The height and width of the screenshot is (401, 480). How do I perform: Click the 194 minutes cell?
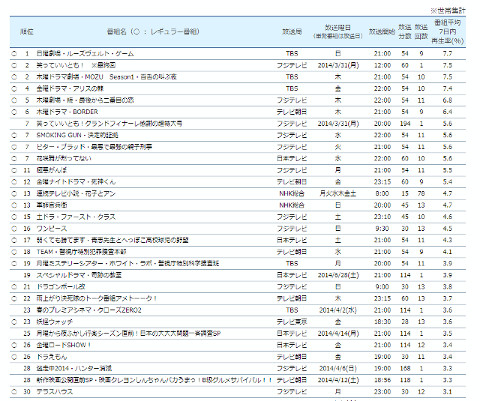coord(405,124)
